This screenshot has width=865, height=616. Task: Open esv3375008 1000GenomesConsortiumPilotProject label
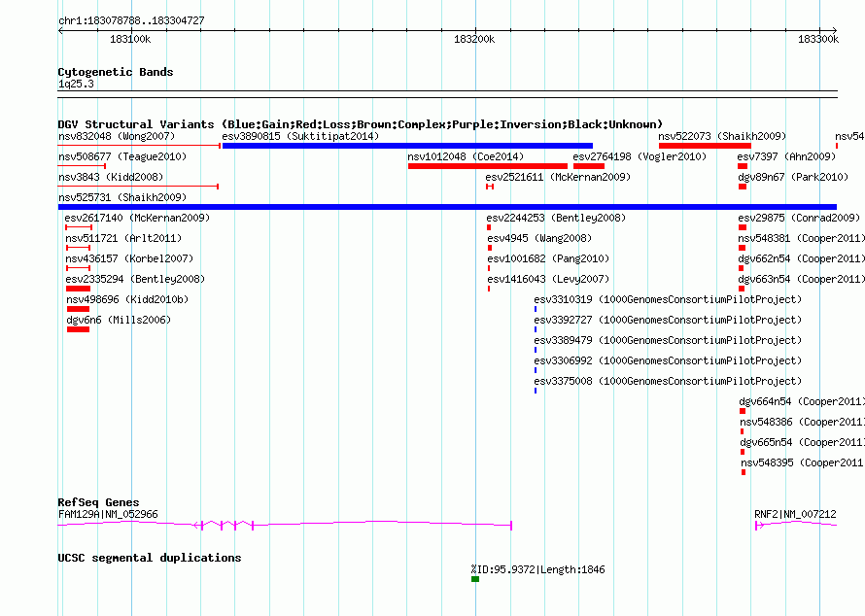point(668,381)
